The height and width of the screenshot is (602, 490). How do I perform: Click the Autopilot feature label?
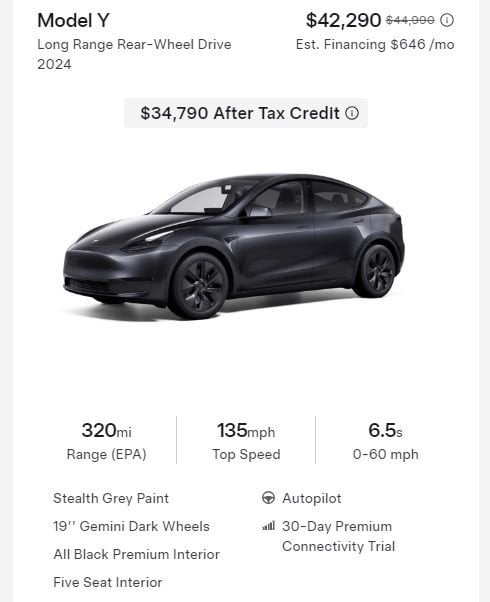click(x=311, y=498)
